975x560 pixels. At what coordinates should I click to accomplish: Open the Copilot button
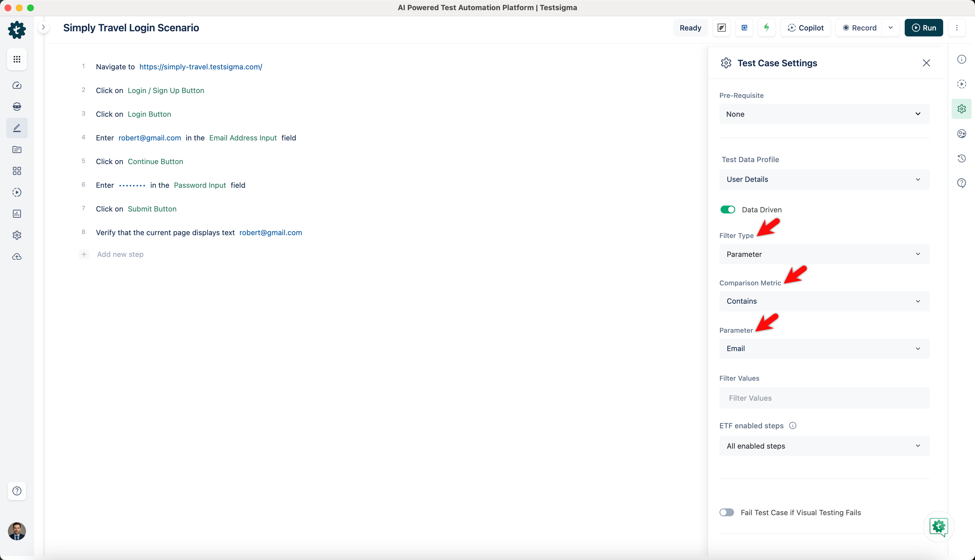pyautogui.click(x=805, y=28)
